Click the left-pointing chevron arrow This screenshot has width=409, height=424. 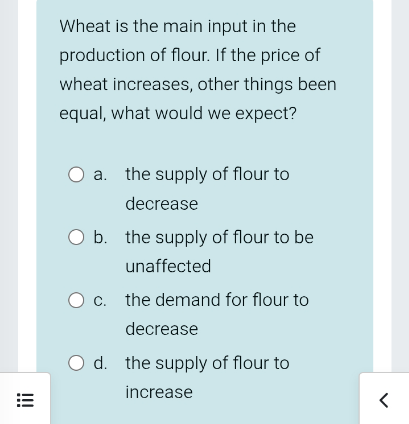click(384, 400)
